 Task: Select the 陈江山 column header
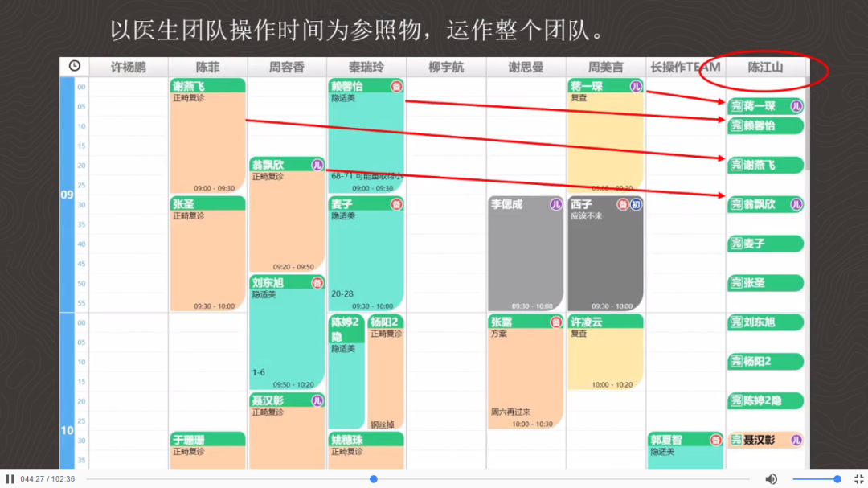pyautogui.click(x=765, y=67)
